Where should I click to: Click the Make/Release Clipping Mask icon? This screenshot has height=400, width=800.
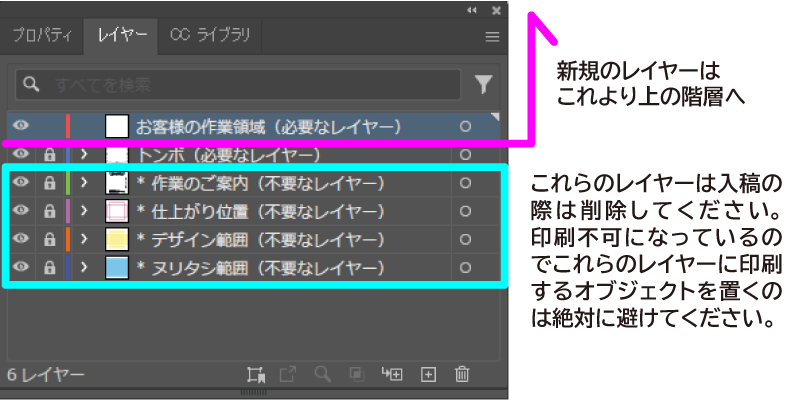pos(357,375)
